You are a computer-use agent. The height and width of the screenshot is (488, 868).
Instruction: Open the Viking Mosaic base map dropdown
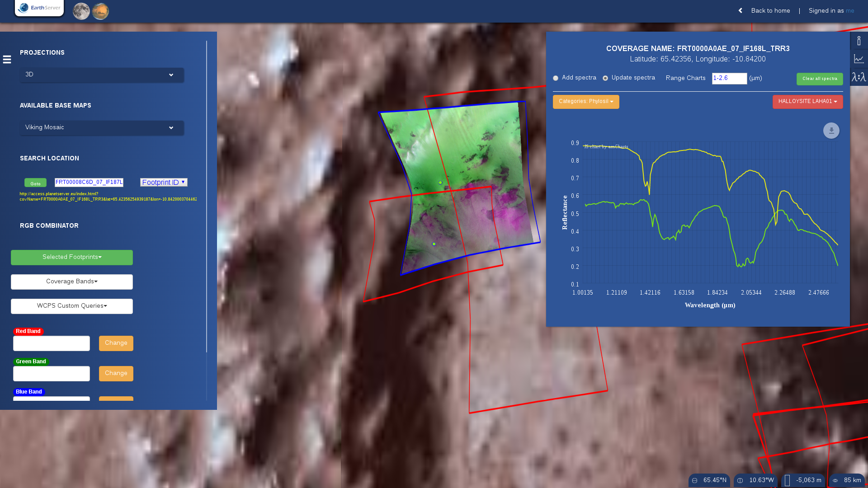(102, 128)
